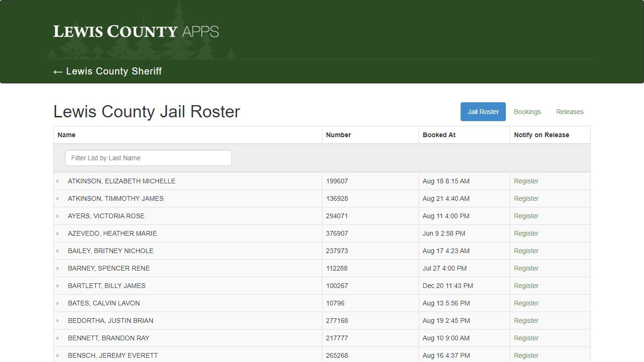
Task: Register for release notice on BENNETT, BRANDON
Action: point(526,338)
